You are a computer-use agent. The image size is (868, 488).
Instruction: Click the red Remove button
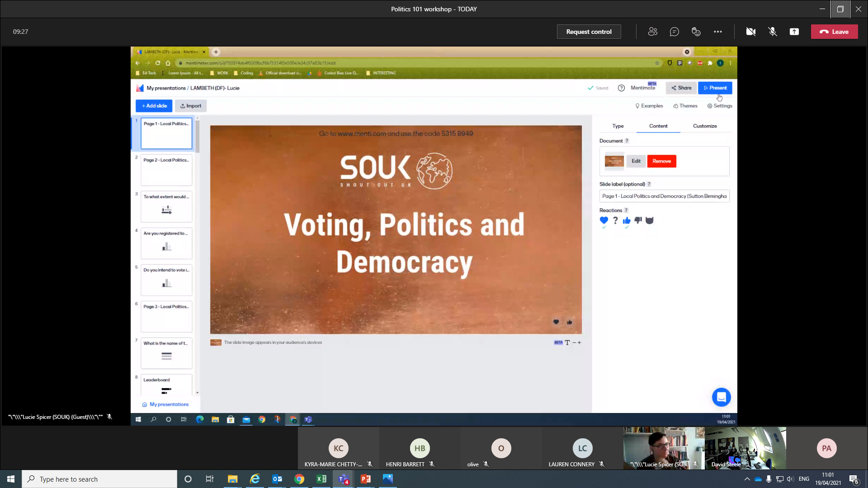click(661, 161)
